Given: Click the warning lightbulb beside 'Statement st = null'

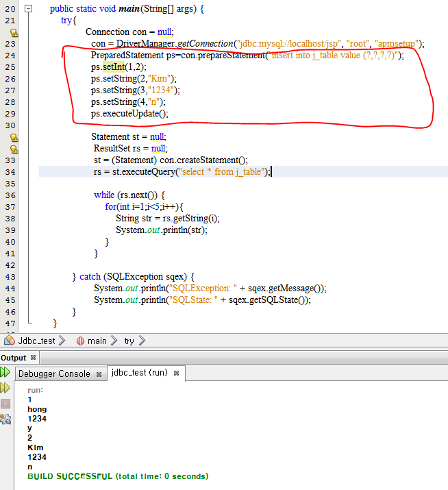Looking at the screenshot, I should pyautogui.click(x=14, y=137).
